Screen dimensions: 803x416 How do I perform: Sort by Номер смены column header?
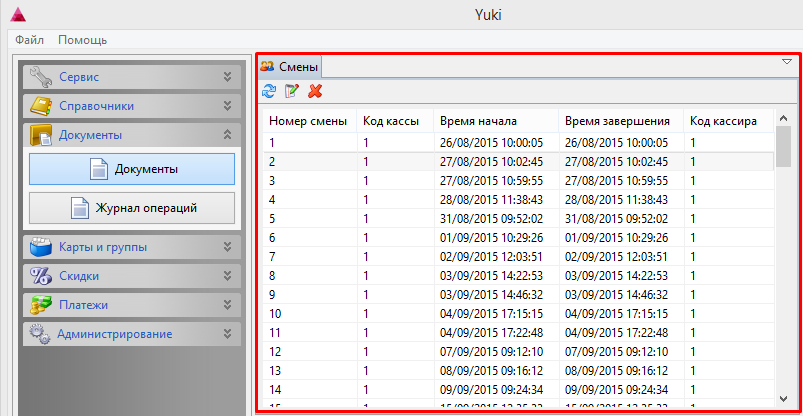[310, 121]
